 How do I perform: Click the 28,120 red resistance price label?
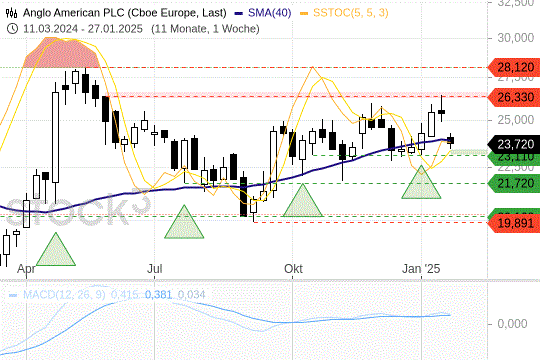click(x=514, y=68)
